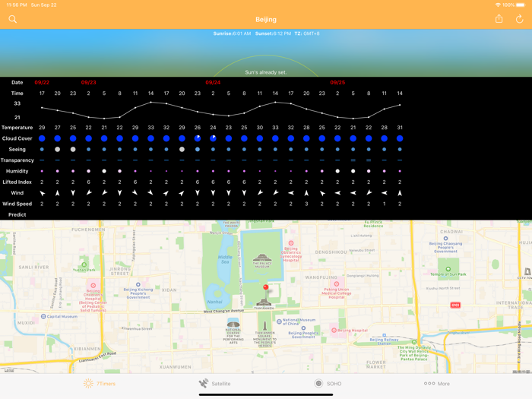Tap temperature value 30
This screenshot has width=532, height=399.
(260, 128)
